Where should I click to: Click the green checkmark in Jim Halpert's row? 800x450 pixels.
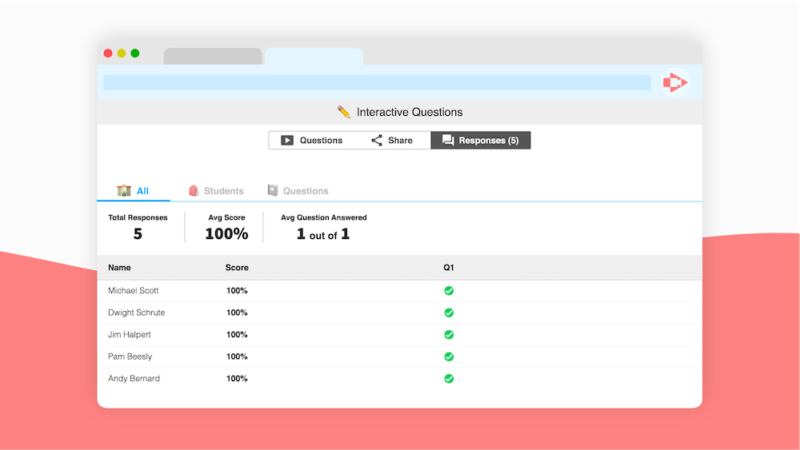[x=448, y=335]
